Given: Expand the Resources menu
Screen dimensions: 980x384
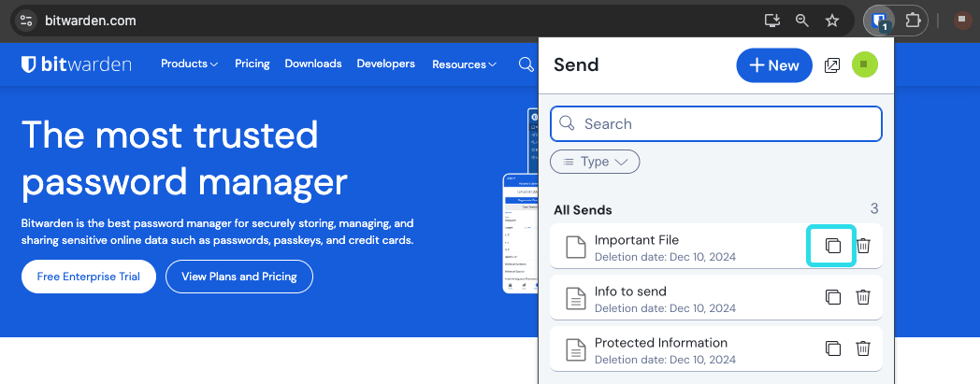Looking at the screenshot, I should click(x=464, y=64).
